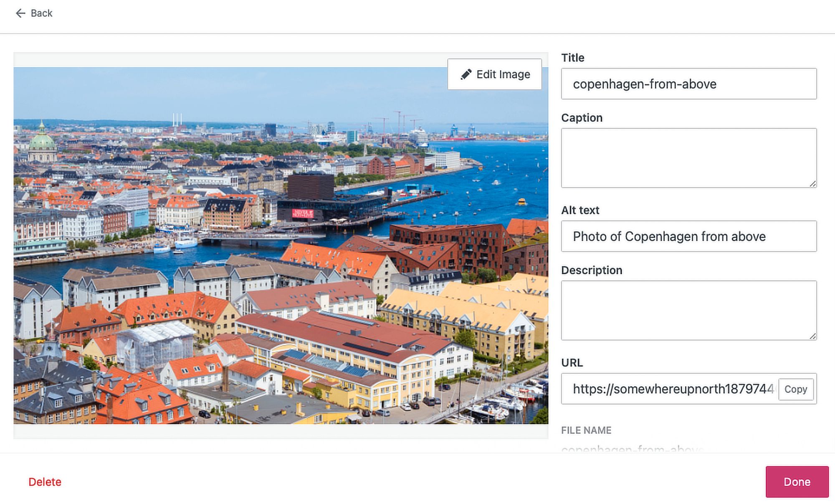Image resolution: width=835 pixels, height=504 pixels.
Task: Click the FILE NAME heading text
Action: click(586, 430)
